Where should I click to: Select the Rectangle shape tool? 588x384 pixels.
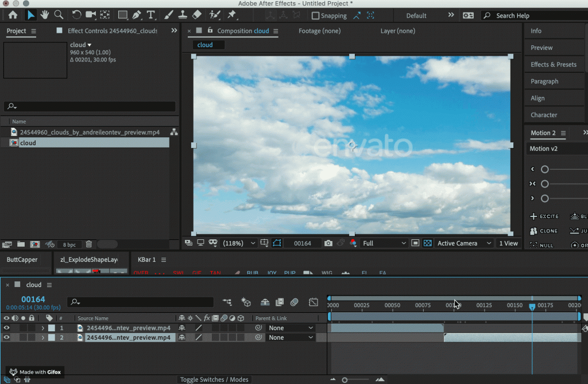point(122,15)
